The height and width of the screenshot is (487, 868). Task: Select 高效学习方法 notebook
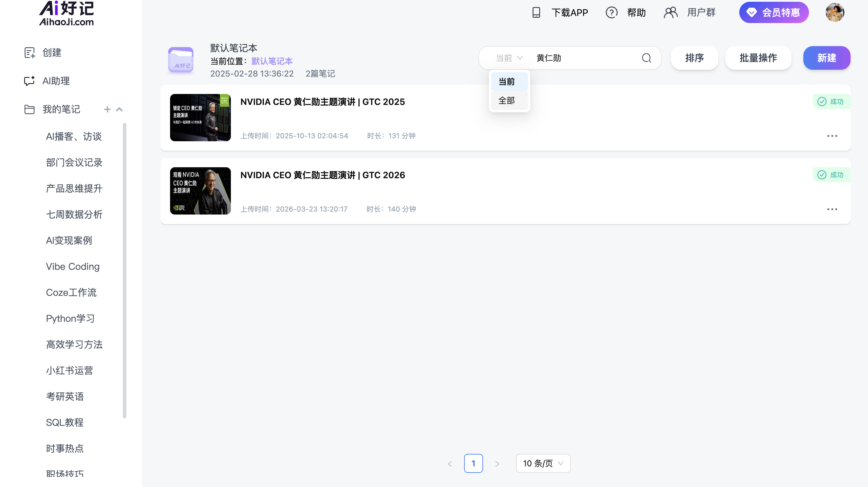pos(74,344)
